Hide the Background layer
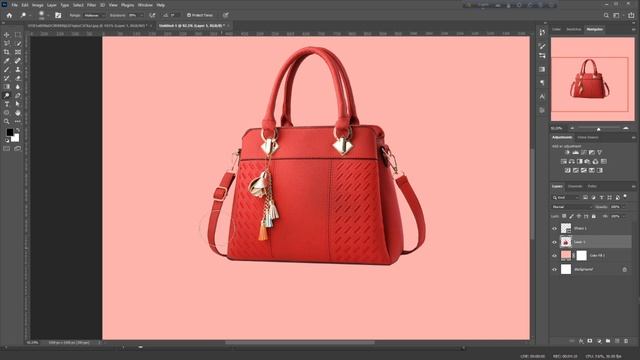Image resolution: width=640 pixels, height=360 pixels. point(554,269)
